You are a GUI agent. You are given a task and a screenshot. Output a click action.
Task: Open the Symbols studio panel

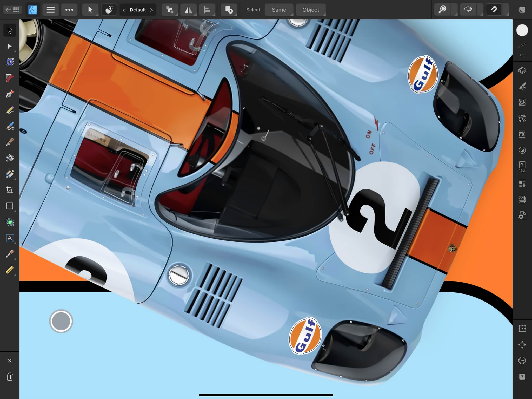tap(522, 118)
